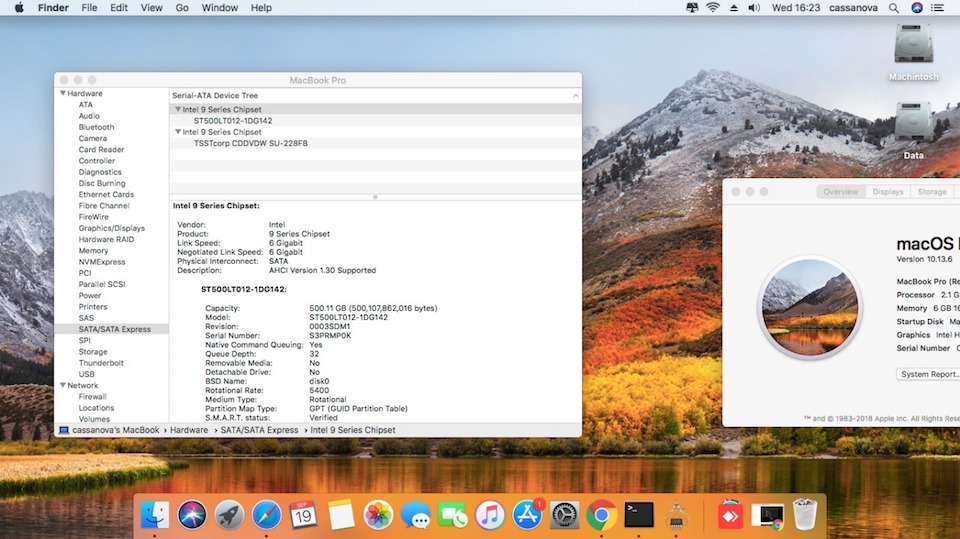960x539 pixels.
Task: Click the Spotlight search magnifier icon
Action: click(x=893, y=8)
